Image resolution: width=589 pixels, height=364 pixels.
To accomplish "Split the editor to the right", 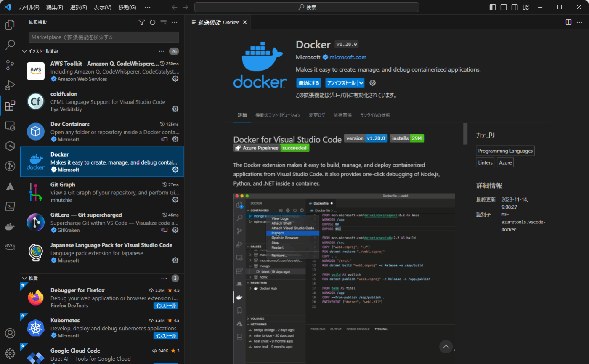I will pyautogui.click(x=568, y=22).
